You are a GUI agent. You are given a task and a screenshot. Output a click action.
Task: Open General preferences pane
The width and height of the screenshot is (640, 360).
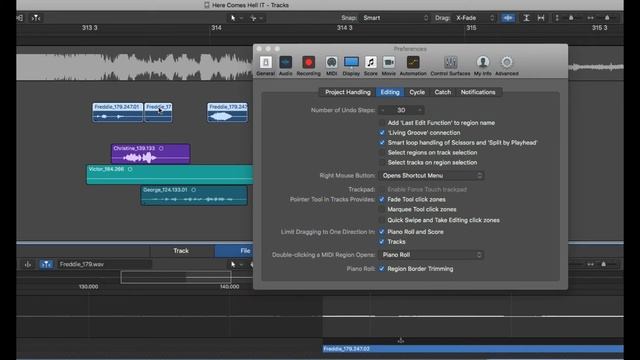265,66
